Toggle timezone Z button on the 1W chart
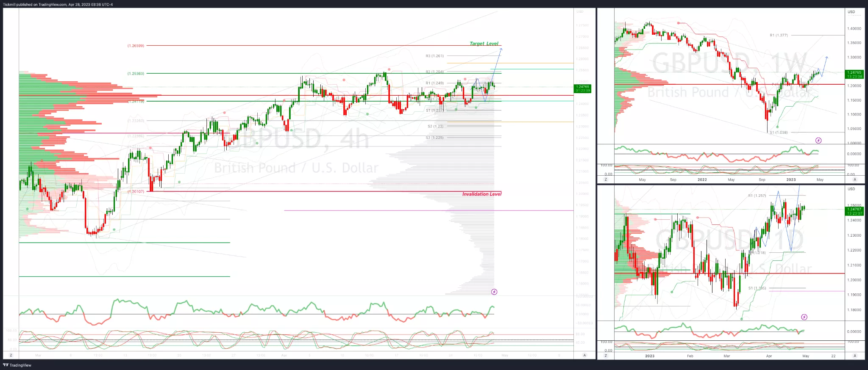The image size is (868, 370). [x=606, y=179]
